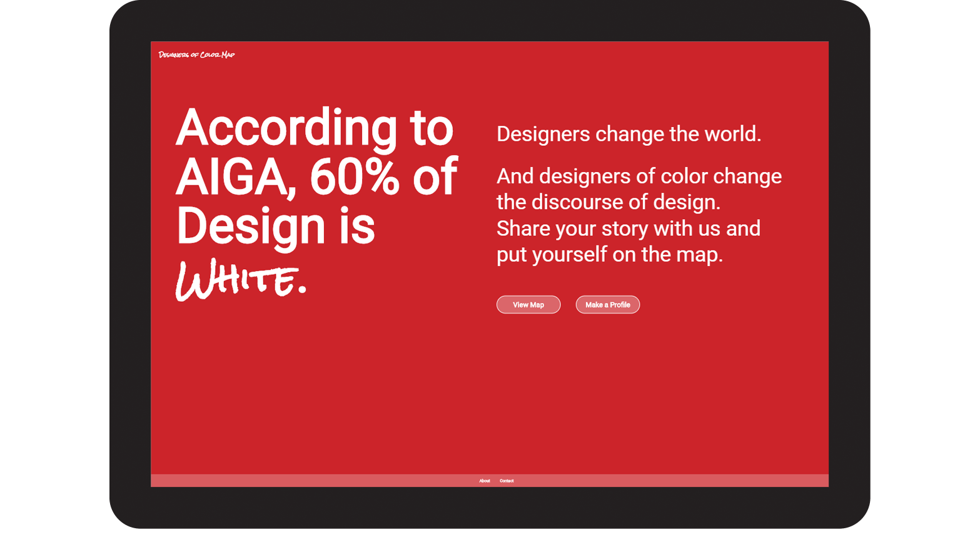Click 'put yourself on the map.' text line

coord(610,255)
